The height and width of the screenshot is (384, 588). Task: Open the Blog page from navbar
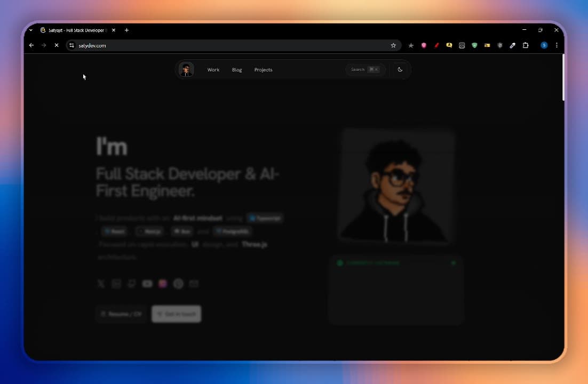237,70
